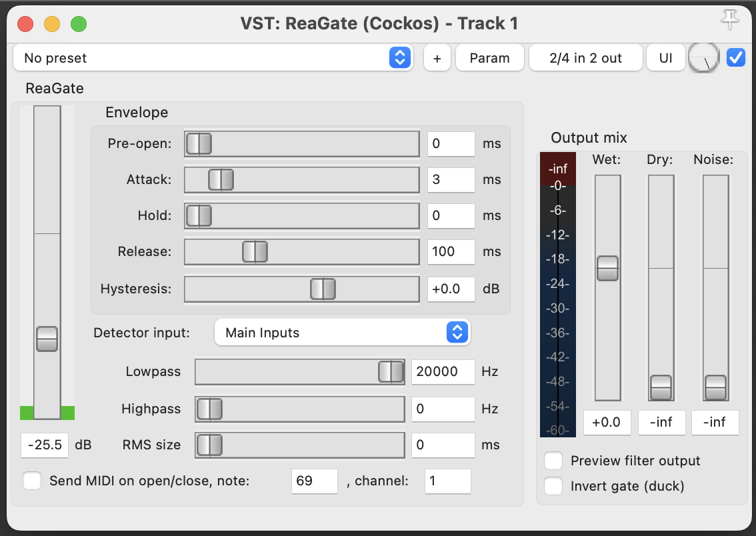The image size is (756, 536).
Task: Click the Dry fader handle
Action: click(661, 387)
